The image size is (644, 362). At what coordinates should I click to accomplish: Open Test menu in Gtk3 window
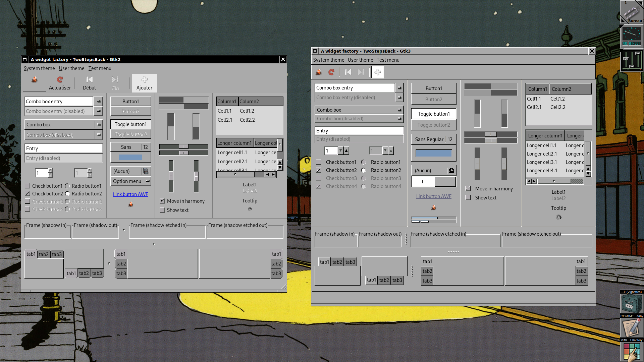388,60
